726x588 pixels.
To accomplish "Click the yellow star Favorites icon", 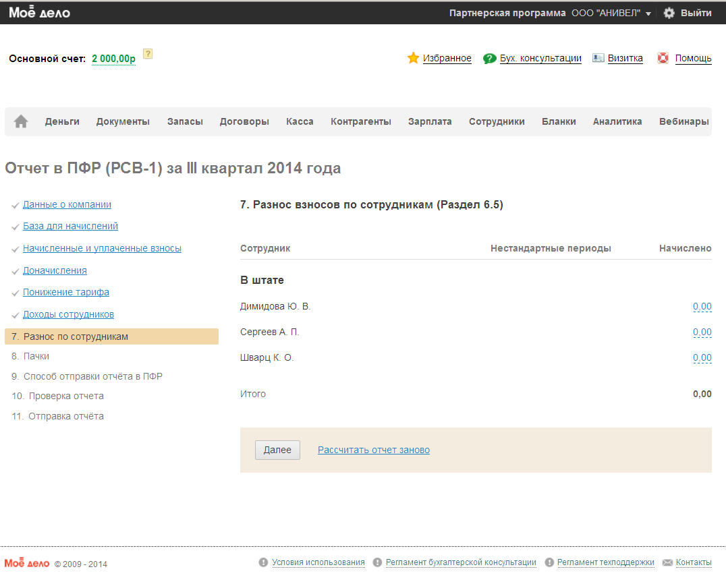I will (x=414, y=58).
